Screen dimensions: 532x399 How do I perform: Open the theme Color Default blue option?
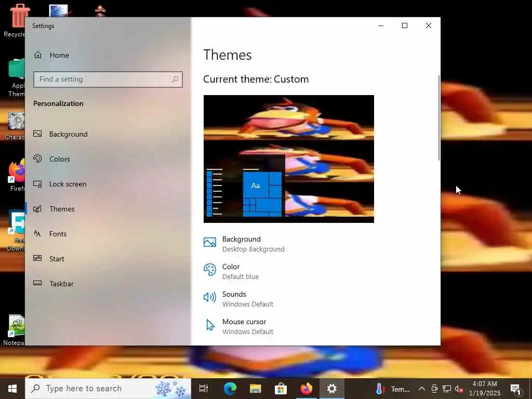click(x=231, y=271)
